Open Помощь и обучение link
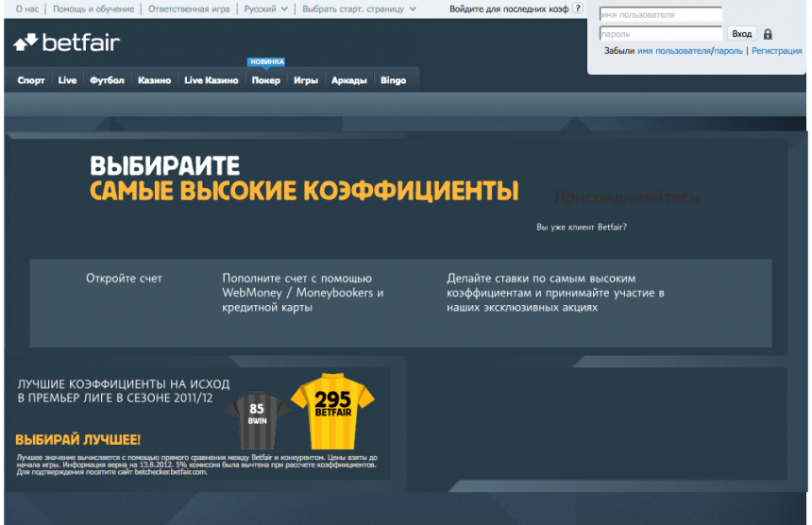The image size is (812, 525). (x=93, y=8)
